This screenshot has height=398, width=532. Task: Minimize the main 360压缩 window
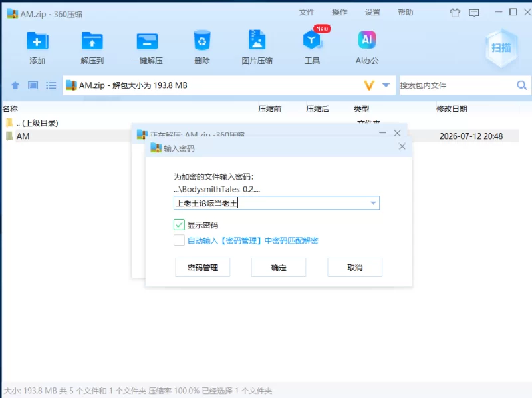[498, 12]
